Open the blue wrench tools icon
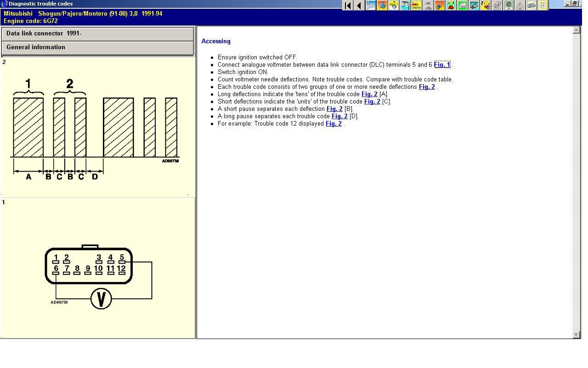The height and width of the screenshot is (368, 588). pyautogui.click(x=371, y=6)
